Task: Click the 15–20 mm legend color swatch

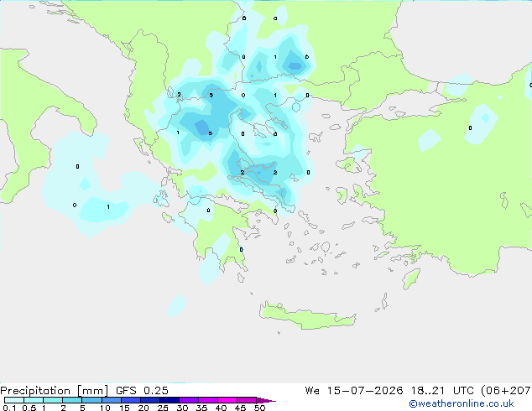Action: tap(130, 400)
